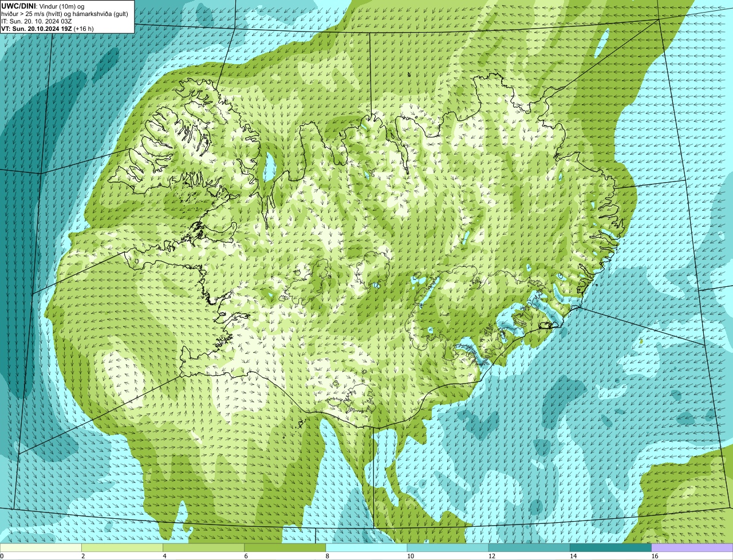Click the '14' label on the color scale
The image size is (733, 560).
573,556
